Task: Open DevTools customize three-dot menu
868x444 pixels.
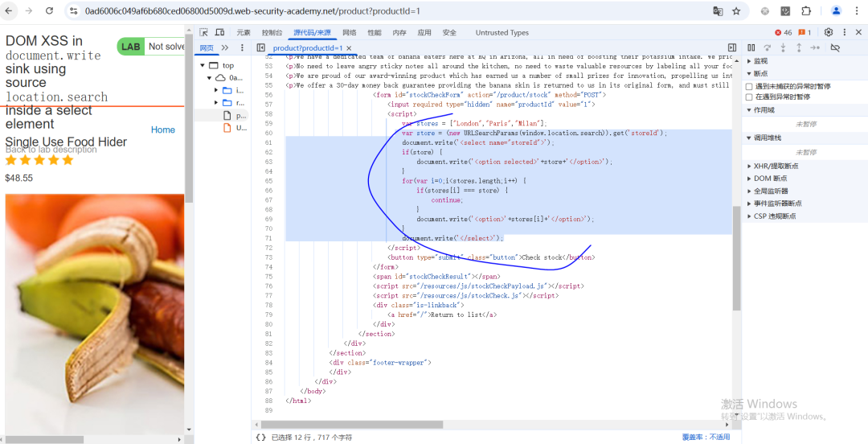Action: (844, 33)
